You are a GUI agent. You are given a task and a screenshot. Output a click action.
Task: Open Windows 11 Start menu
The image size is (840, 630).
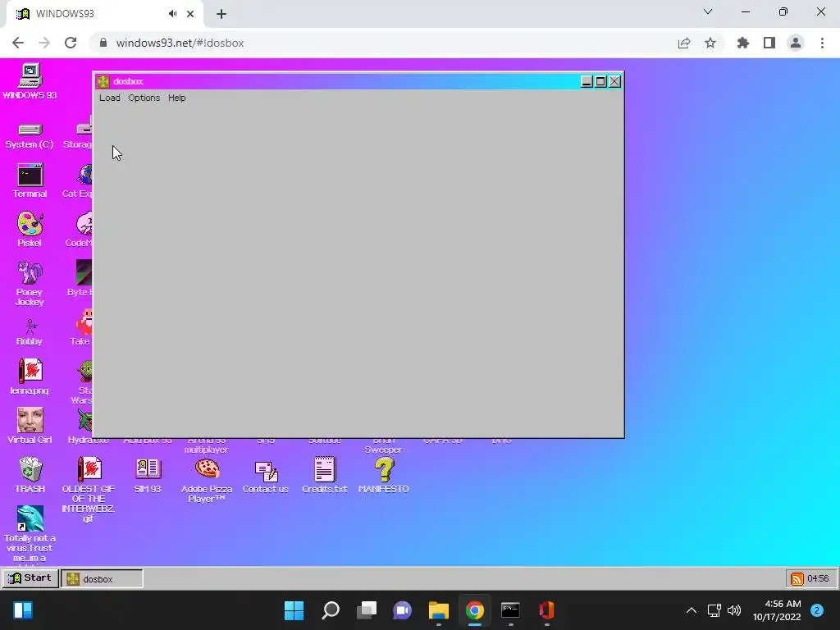294,610
